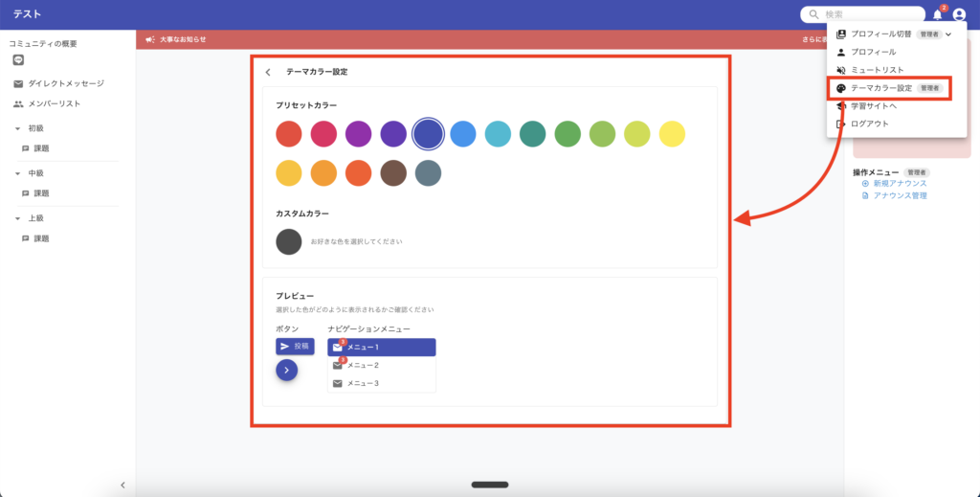The width and height of the screenshot is (980, 497).
Task: Pick the blue-grey preset color
Action: (x=428, y=173)
